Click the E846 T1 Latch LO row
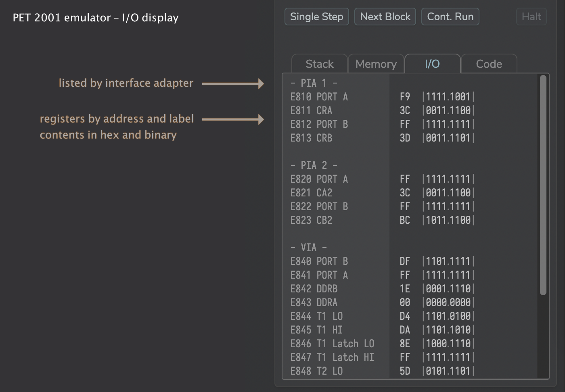This screenshot has width=565, height=392. (x=410, y=344)
